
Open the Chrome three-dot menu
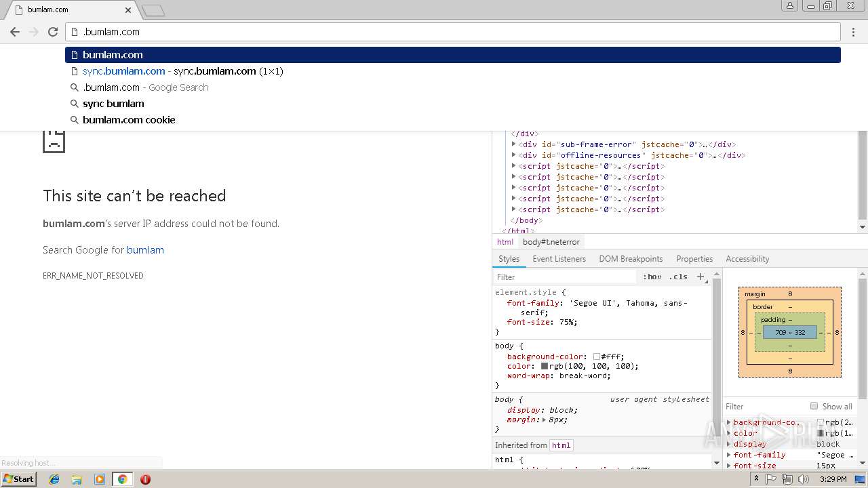pyautogui.click(x=854, y=32)
